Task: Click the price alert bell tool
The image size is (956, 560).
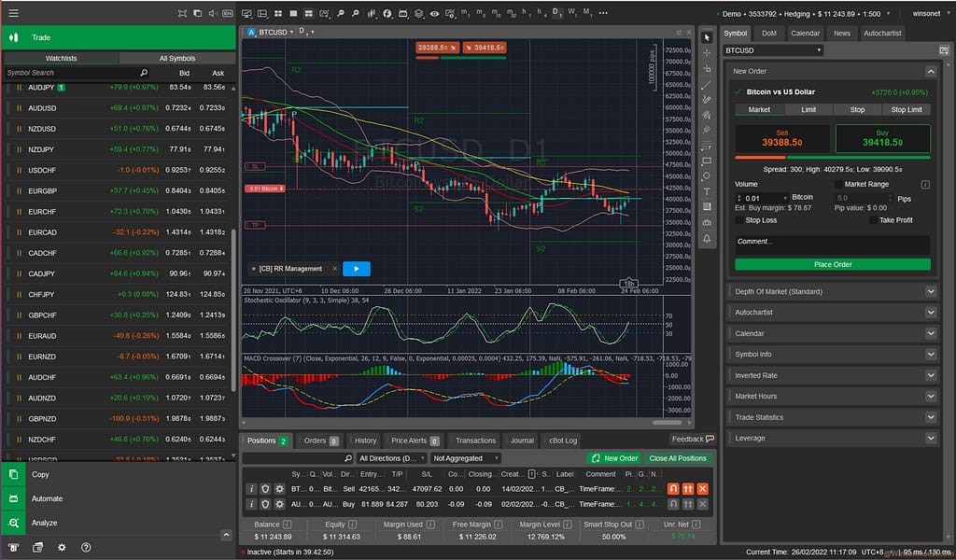Action: tap(707, 239)
